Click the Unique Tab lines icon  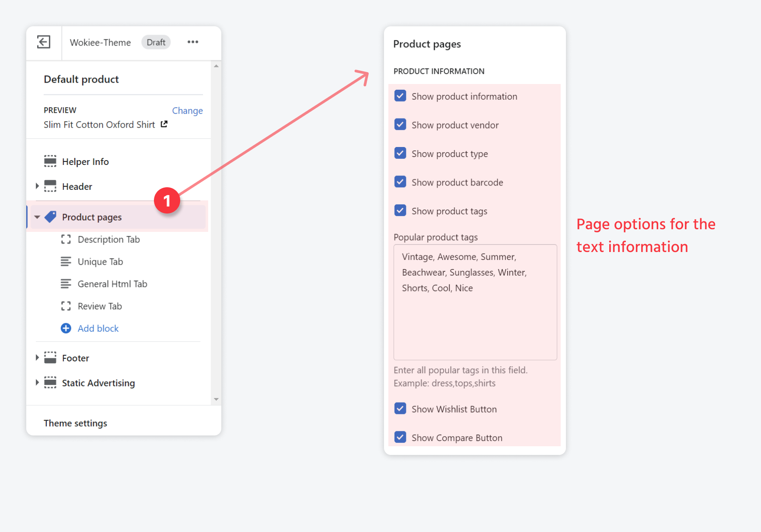(x=66, y=261)
